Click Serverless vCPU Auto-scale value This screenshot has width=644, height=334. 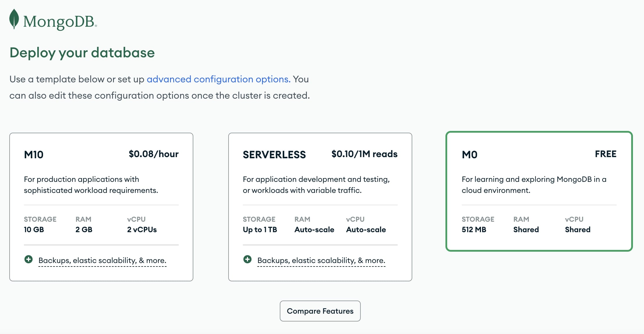366,230
